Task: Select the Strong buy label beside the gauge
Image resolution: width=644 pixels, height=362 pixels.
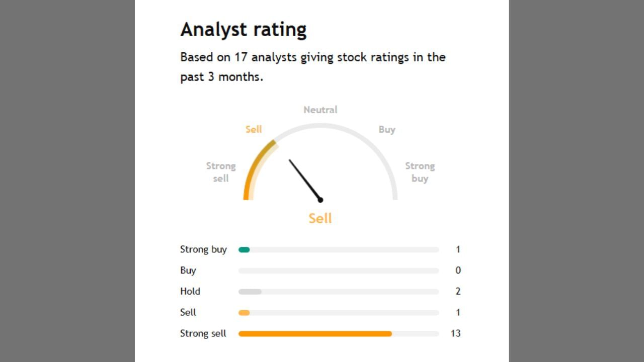Action: point(420,172)
